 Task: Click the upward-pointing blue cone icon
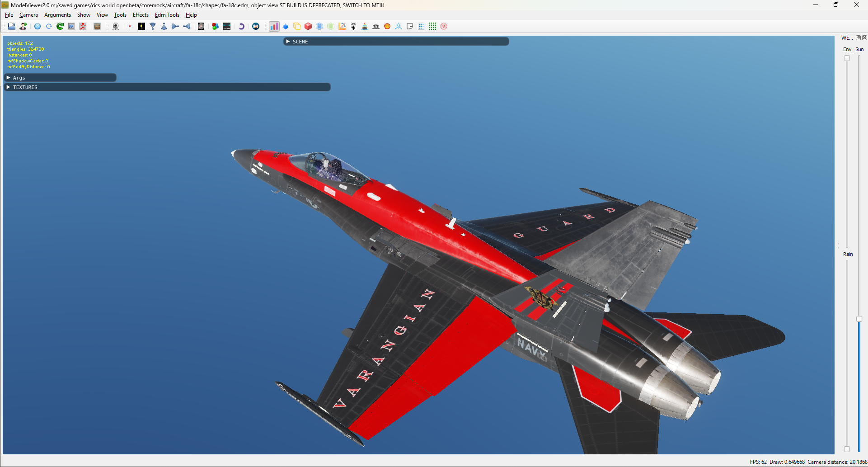pos(164,26)
